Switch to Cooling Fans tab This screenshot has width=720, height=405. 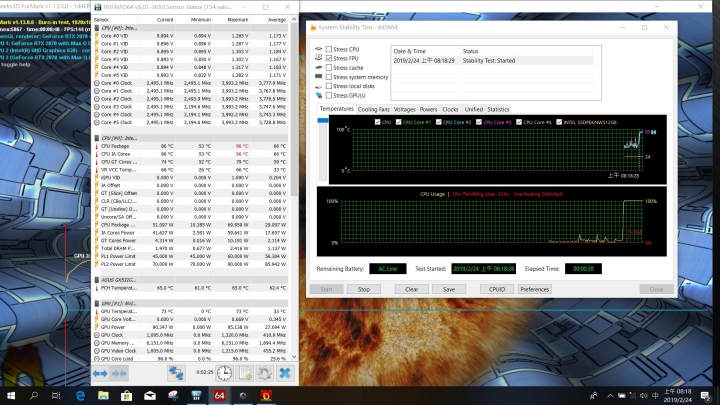[373, 109]
